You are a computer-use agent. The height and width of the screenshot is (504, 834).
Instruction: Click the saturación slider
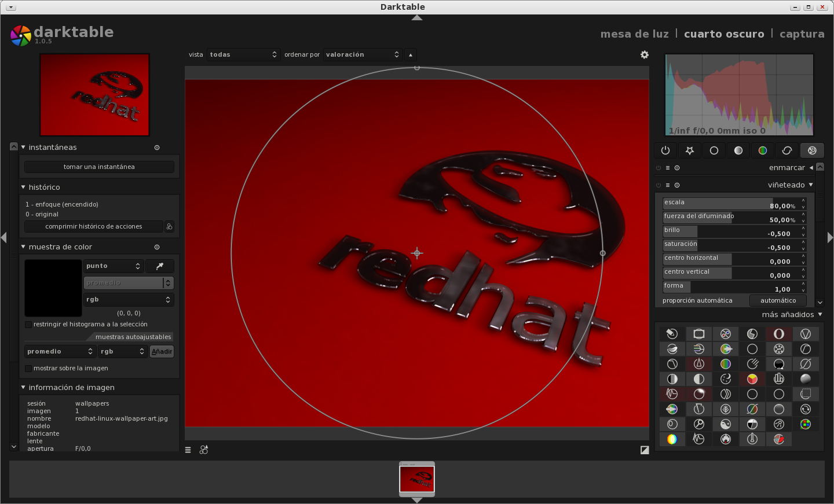pos(734,245)
